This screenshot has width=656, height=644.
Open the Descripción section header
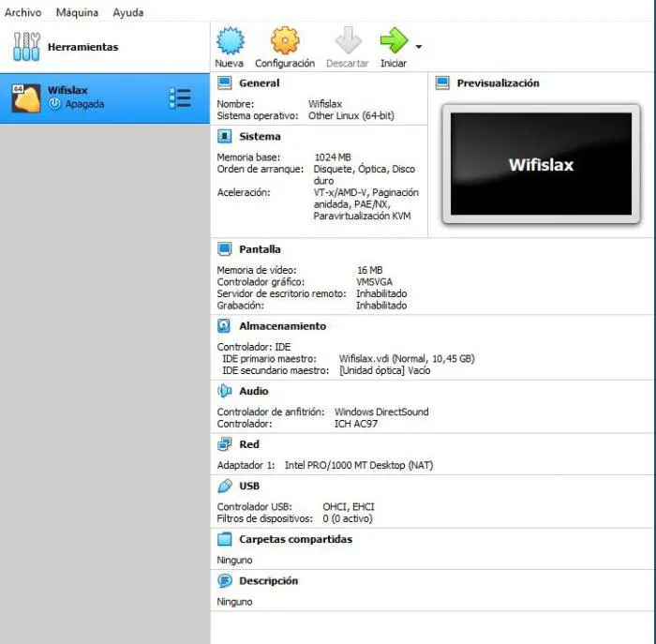tap(268, 581)
